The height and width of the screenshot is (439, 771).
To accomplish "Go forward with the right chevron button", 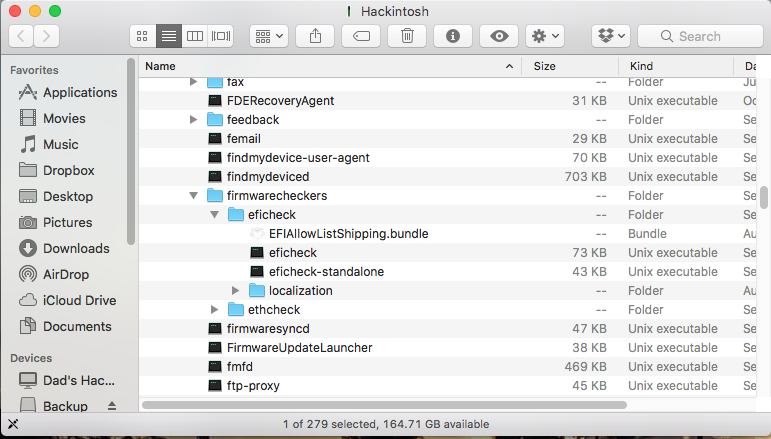I will (x=47, y=36).
